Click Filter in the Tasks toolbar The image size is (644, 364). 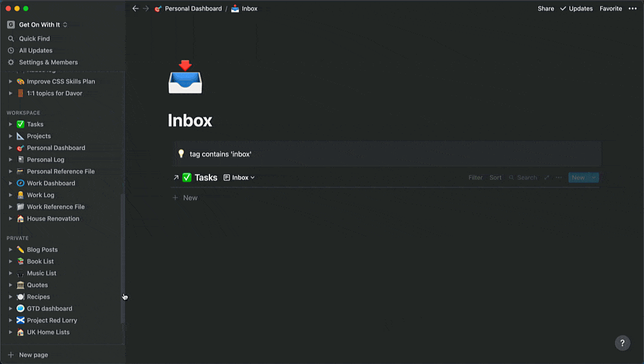tap(475, 177)
